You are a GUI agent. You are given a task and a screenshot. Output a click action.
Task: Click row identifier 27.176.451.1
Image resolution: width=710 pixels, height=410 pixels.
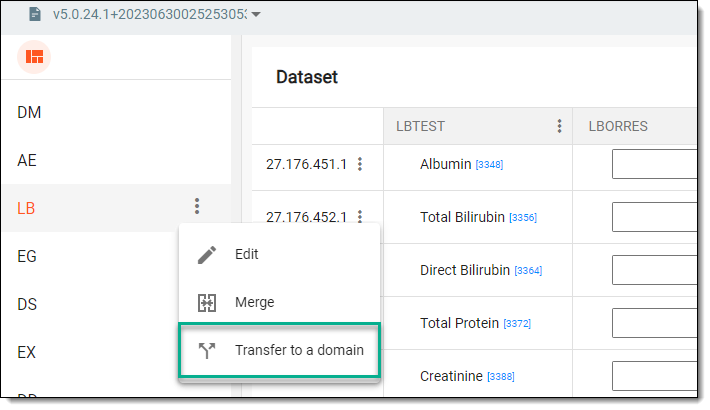[x=306, y=164]
